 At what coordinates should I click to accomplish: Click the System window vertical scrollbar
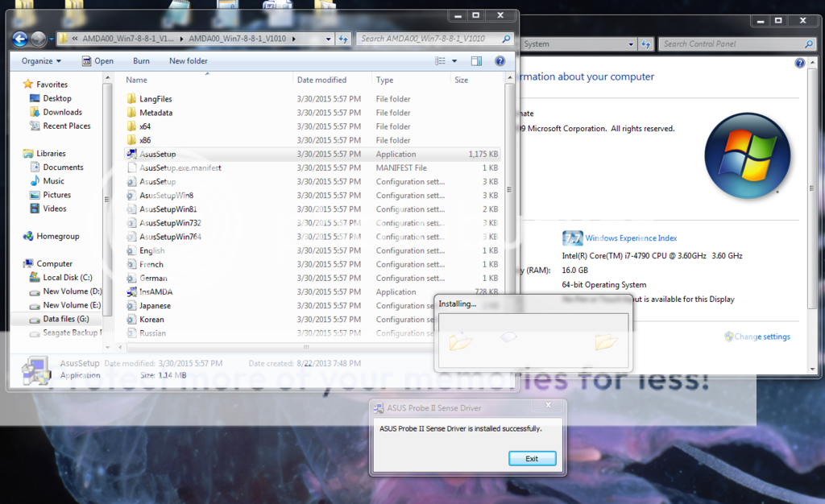pos(812,188)
